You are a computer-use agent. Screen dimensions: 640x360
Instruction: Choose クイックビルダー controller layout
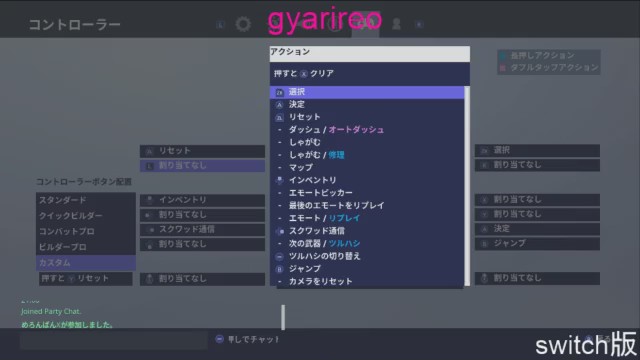pos(86,216)
